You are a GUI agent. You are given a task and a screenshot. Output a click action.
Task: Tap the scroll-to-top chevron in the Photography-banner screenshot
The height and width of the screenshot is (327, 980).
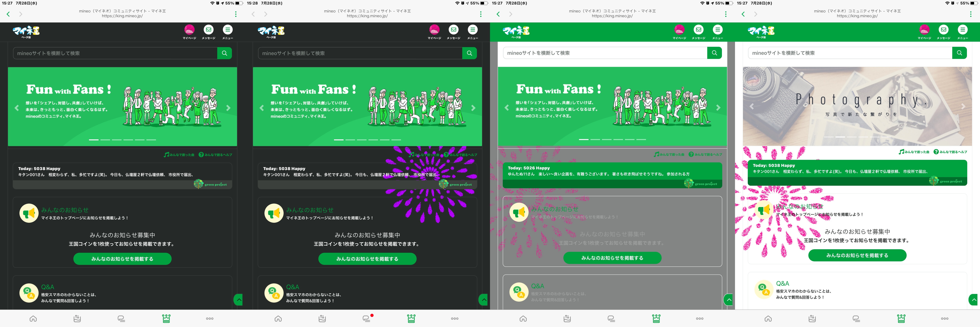point(974,300)
